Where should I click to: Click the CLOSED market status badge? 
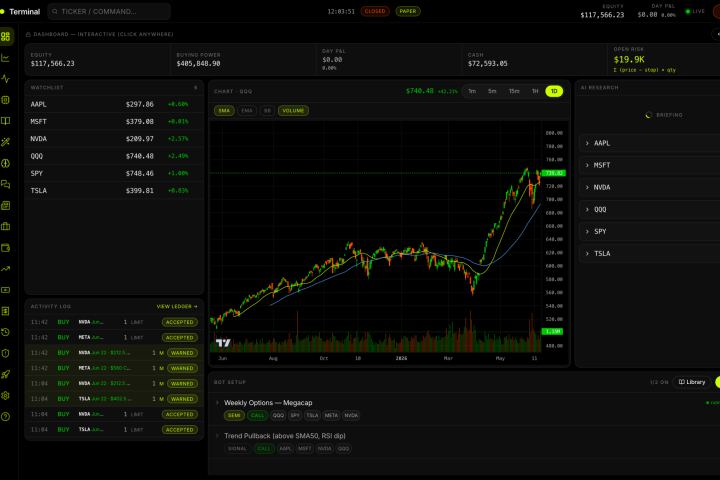375,11
